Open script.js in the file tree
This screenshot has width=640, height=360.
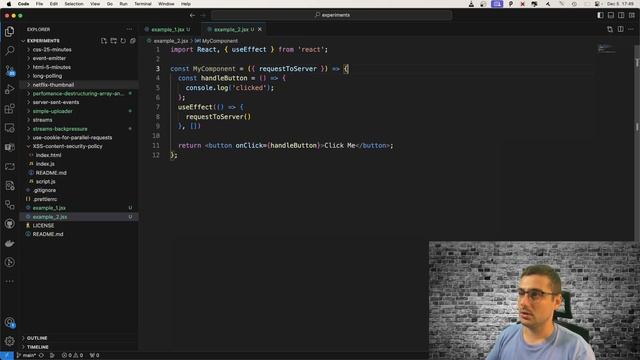pyautogui.click(x=79, y=182)
